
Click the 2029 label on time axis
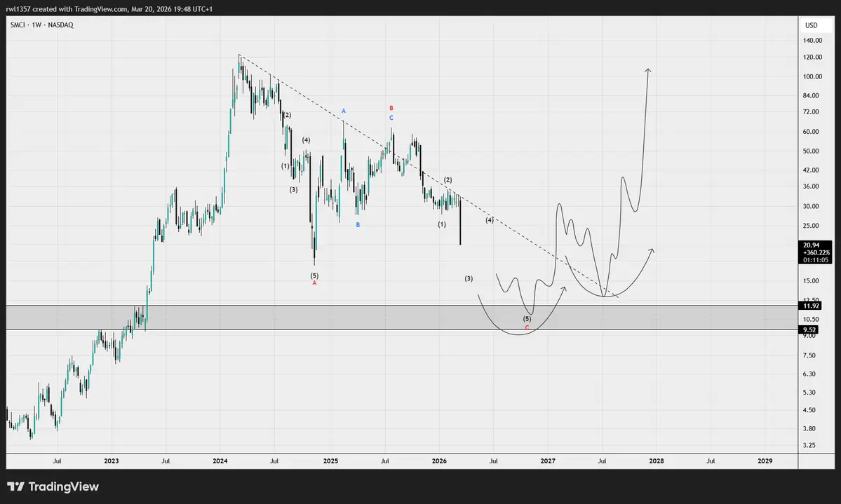coord(765,461)
